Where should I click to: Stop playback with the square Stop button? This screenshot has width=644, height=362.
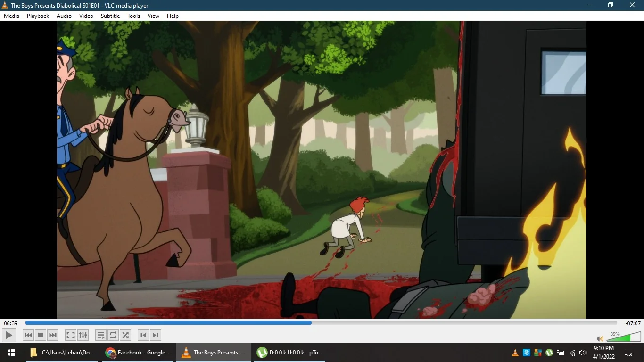[41, 335]
